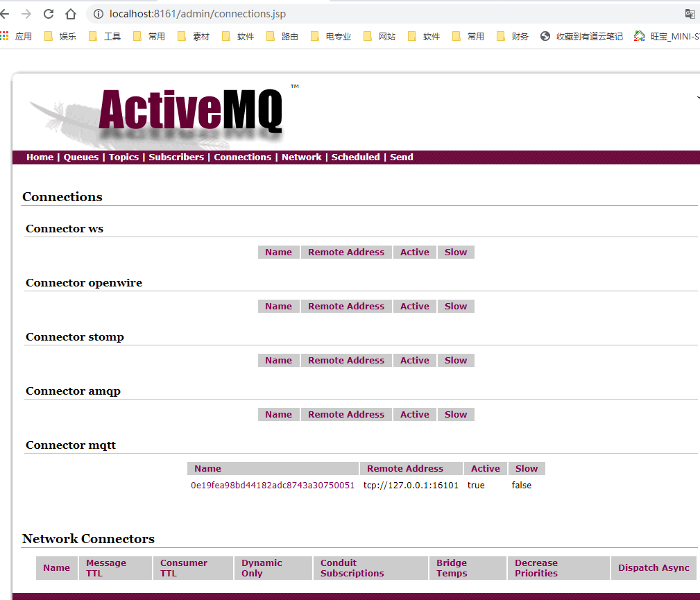Screen dimensions: 700x600
Task: Click the ActiveMQ logo
Action: [x=191, y=111]
